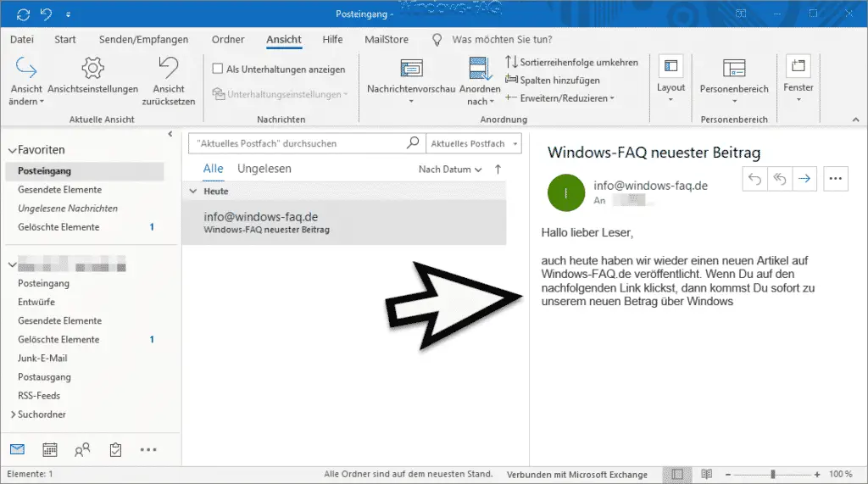Switch to the Ordner tab
Image resolution: width=868 pixels, height=484 pixels.
click(x=227, y=39)
